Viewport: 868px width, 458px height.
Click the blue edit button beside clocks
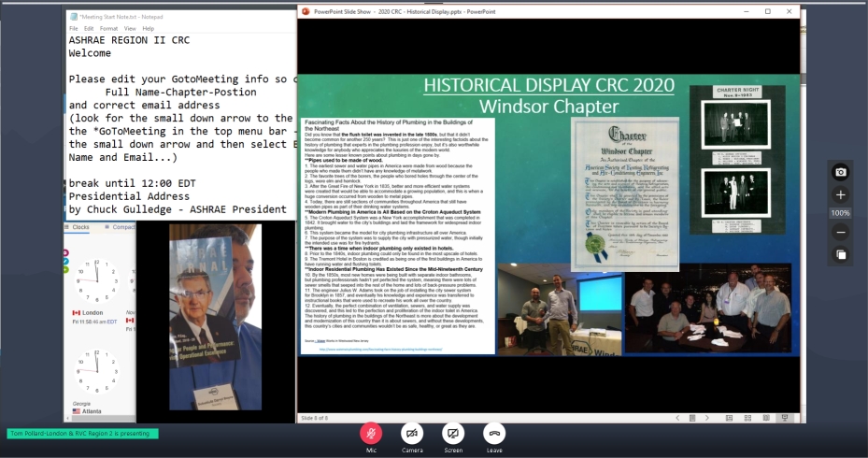[66, 262]
